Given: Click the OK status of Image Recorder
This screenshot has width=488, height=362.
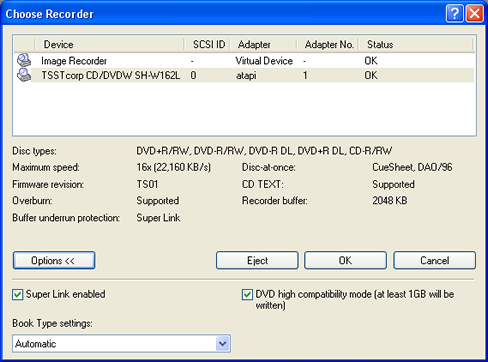Looking at the screenshot, I should click(x=371, y=61).
